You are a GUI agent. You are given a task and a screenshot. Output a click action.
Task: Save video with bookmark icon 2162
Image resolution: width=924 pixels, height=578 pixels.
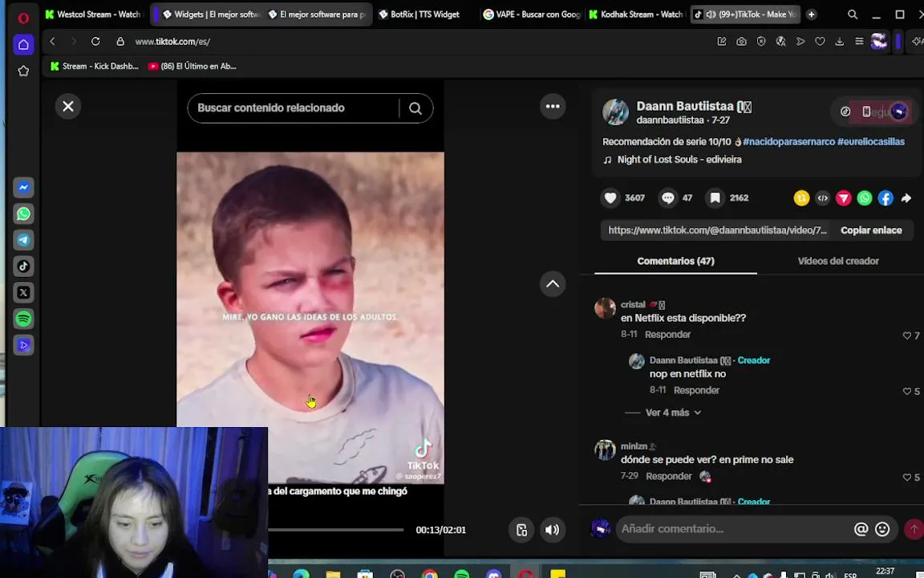coord(715,198)
